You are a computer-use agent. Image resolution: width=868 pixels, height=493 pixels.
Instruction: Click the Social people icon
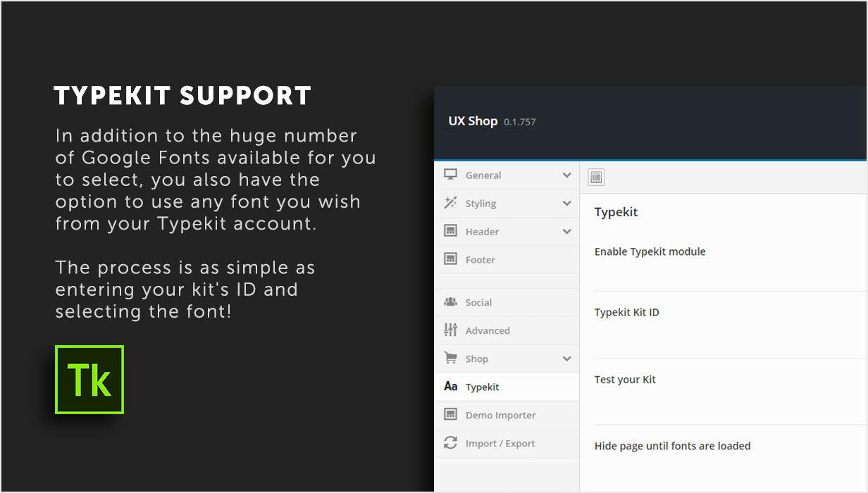pyautogui.click(x=450, y=301)
